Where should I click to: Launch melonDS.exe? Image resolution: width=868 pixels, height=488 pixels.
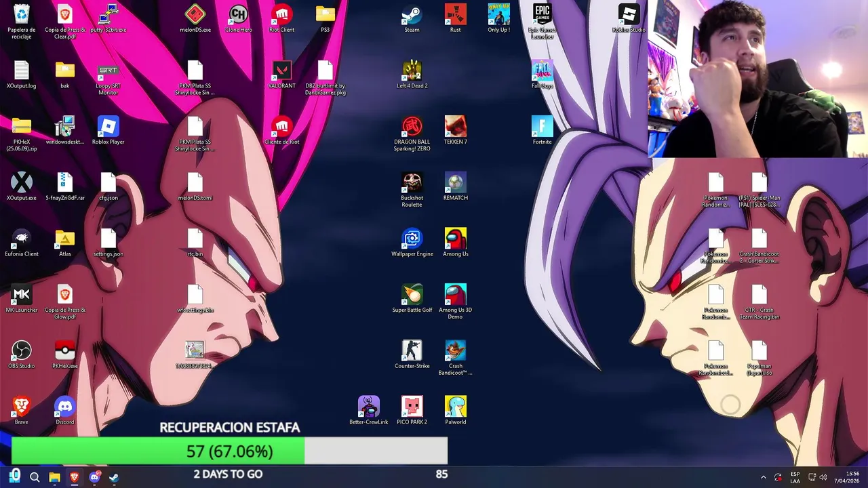pyautogui.click(x=195, y=18)
